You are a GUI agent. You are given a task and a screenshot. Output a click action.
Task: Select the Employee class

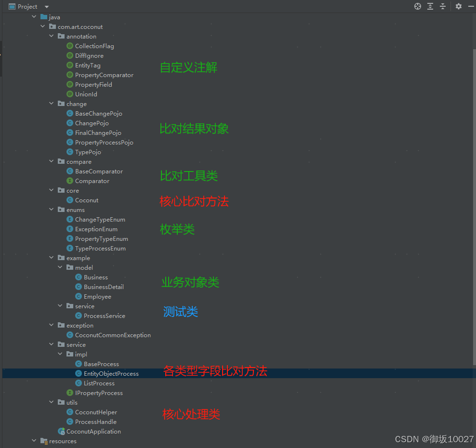point(97,297)
